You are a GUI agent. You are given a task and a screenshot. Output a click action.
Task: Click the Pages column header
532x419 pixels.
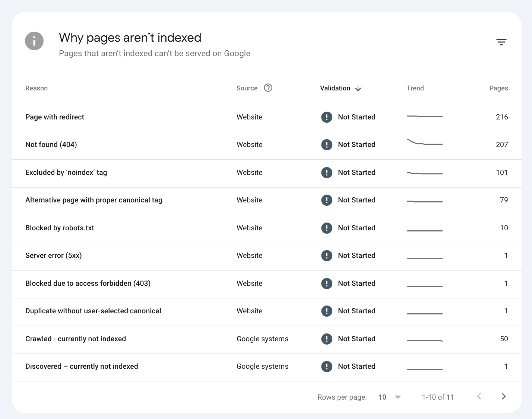click(498, 88)
